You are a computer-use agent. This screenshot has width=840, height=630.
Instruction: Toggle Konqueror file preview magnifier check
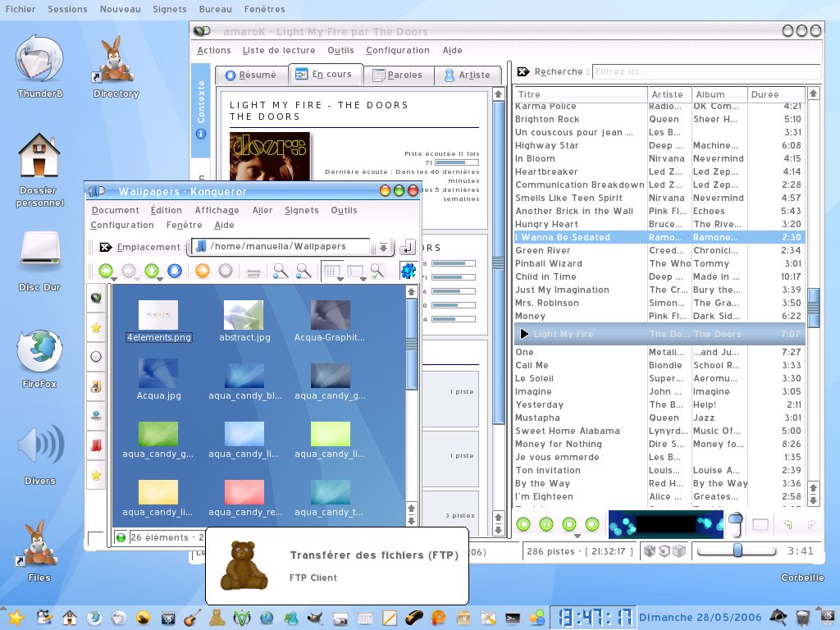click(x=377, y=271)
